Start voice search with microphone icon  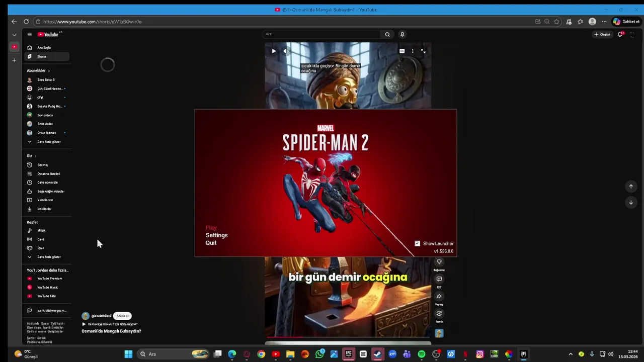pyautogui.click(x=402, y=34)
